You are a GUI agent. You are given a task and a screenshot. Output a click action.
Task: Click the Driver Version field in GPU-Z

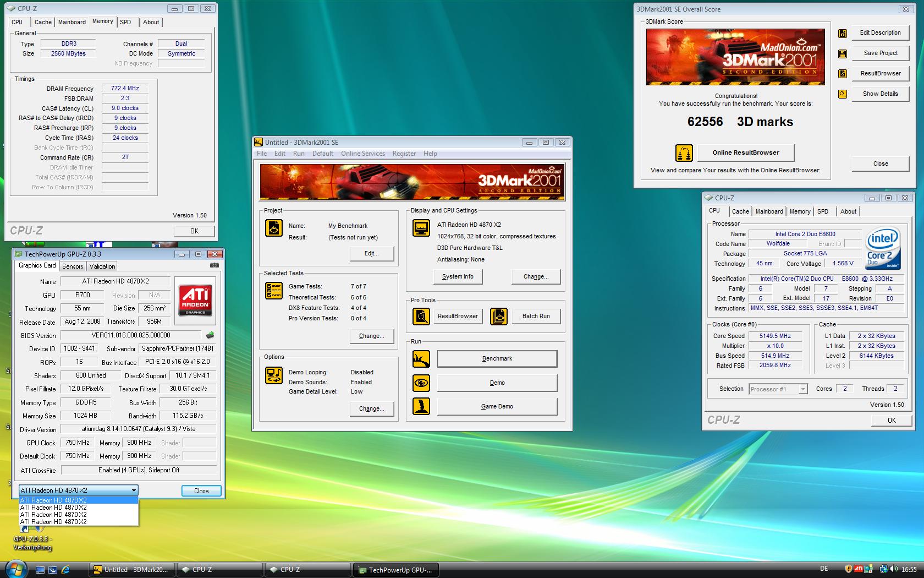coord(139,429)
